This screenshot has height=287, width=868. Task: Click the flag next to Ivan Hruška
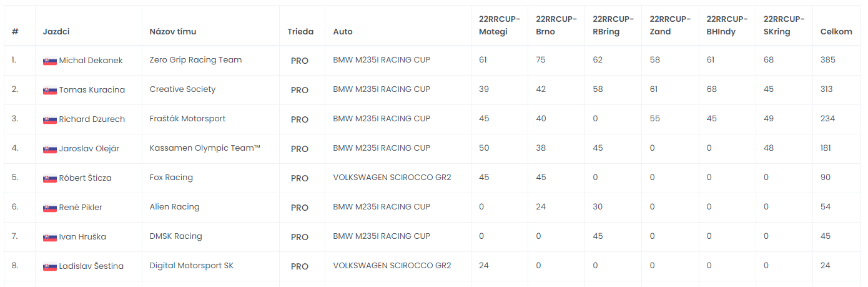click(x=50, y=237)
